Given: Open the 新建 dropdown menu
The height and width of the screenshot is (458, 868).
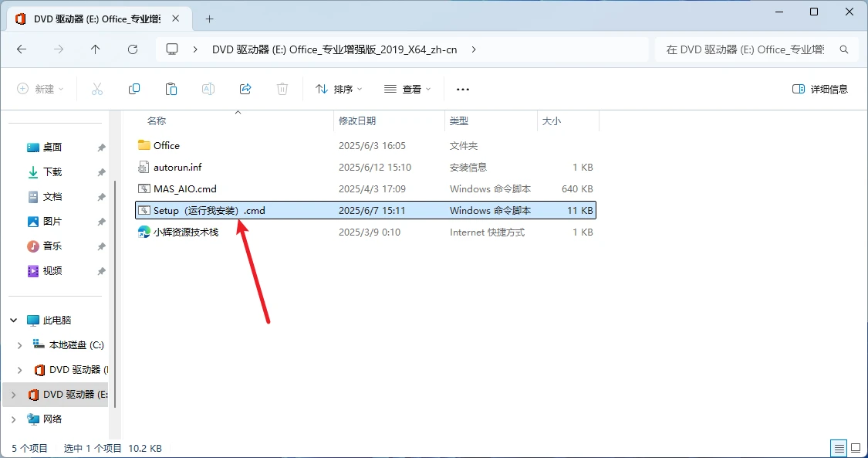Looking at the screenshot, I should [40, 89].
